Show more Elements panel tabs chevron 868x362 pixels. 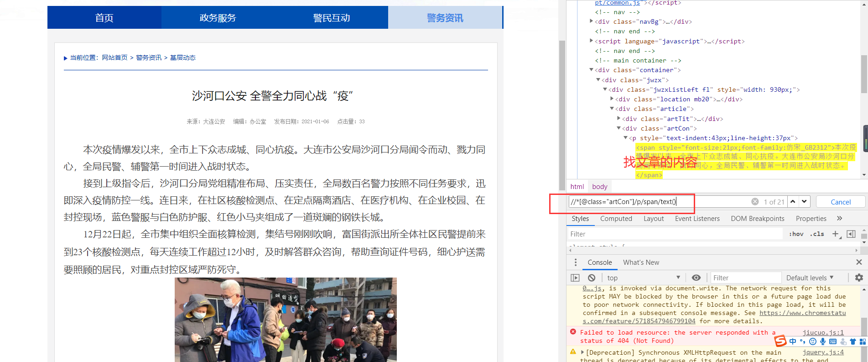pyautogui.click(x=840, y=218)
